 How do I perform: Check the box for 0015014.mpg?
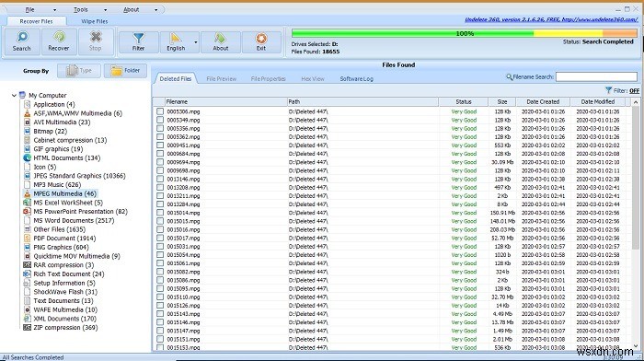pos(160,213)
